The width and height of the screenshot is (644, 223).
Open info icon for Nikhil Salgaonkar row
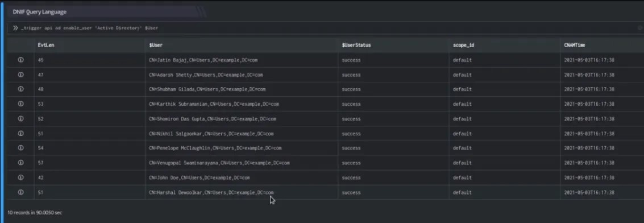(x=20, y=134)
